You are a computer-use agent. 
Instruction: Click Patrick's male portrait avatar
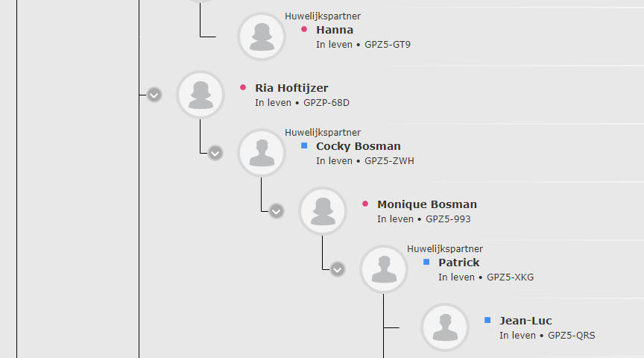[384, 269]
